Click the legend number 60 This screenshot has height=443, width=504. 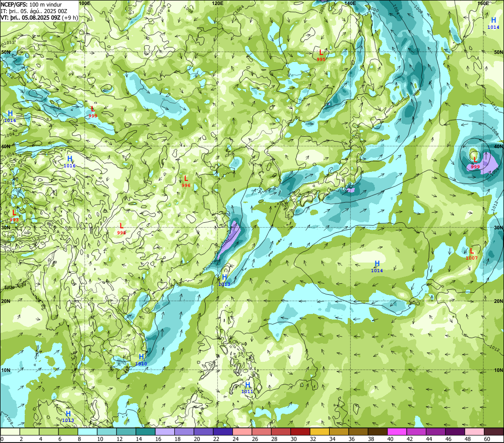tap(487, 439)
